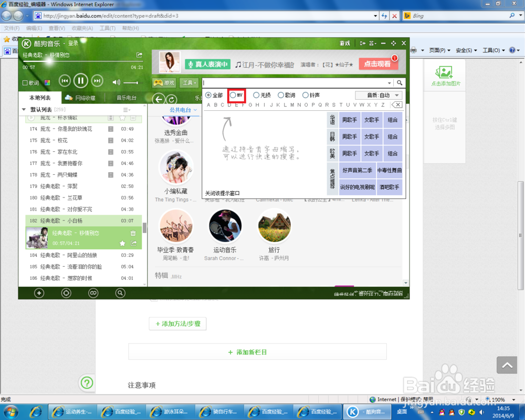
Task: Play song 182 经典老歌 - 小白杨
Action: pyautogui.click(x=83, y=220)
